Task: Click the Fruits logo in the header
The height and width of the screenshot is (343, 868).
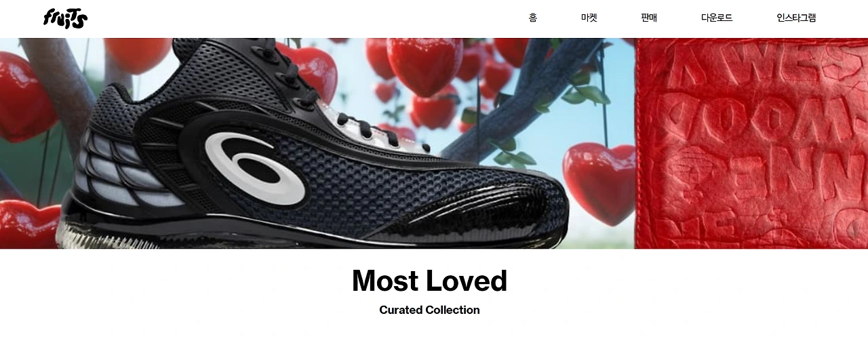Action: (65, 18)
